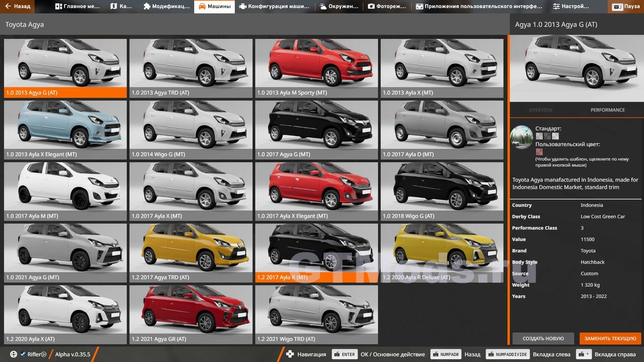Click the Source value Custom
This screenshot has width=644, height=362.
pos(589,273)
